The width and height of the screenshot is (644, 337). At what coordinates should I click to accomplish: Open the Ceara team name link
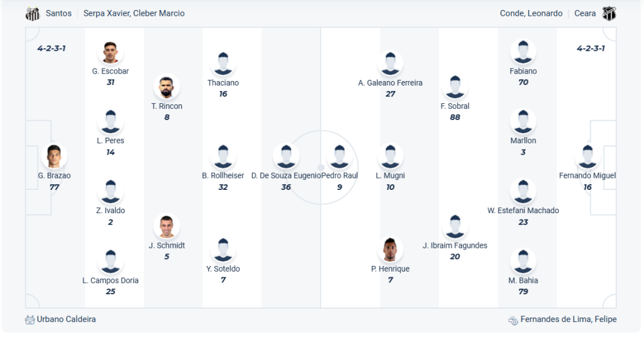(x=585, y=13)
